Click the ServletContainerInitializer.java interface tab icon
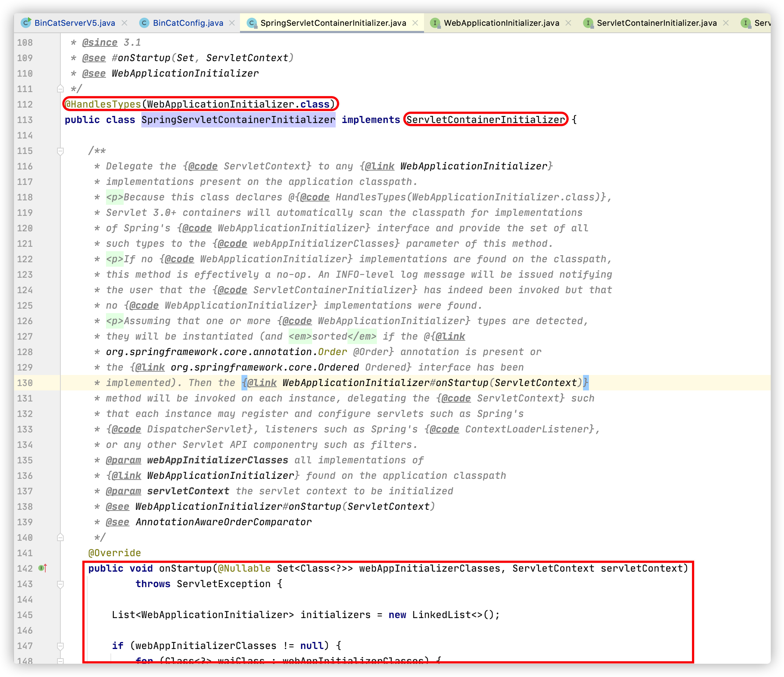Screen dimensions: 784x677 tap(588, 23)
